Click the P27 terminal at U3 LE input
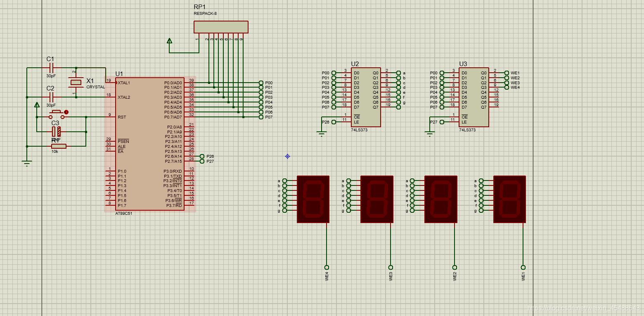The image size is (644, 316). 442,122
